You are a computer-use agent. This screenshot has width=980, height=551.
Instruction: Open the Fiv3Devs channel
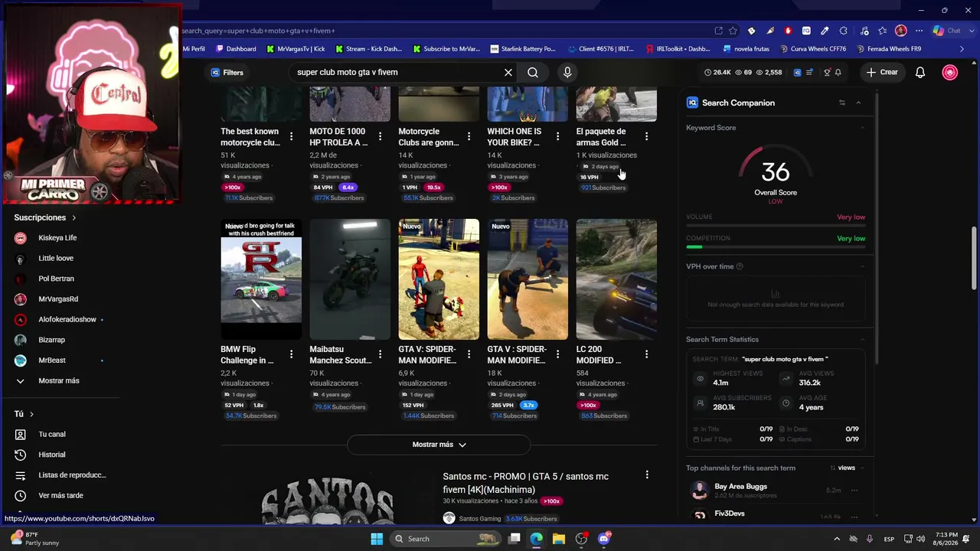pos(729,514)
